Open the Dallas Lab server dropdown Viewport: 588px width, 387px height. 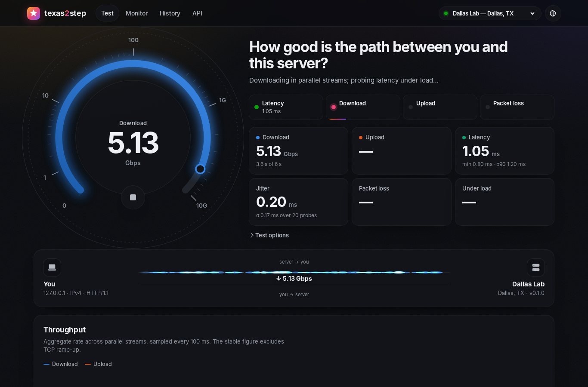point(490,13)
